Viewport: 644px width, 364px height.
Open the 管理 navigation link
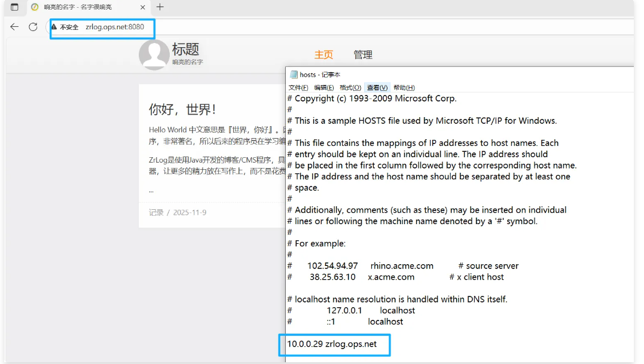[x=362, y=55]
